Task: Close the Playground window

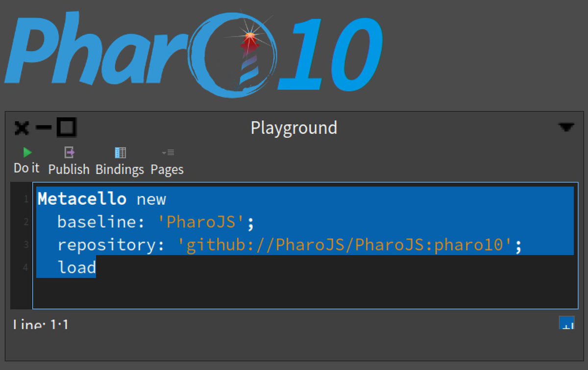Action: click(22, 128)
